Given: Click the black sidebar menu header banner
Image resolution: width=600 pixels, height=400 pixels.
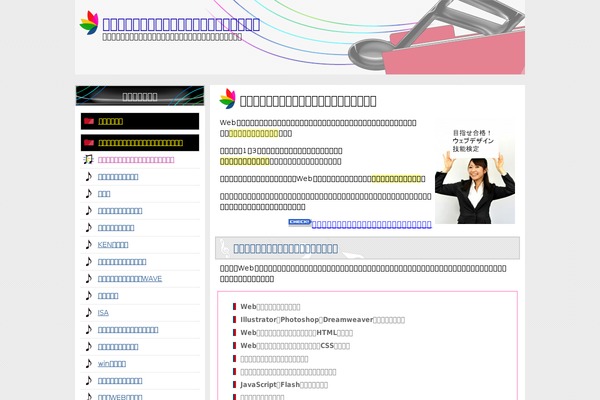Looking at the screenshot, I should pyautogui.click(x=140, y=96).
